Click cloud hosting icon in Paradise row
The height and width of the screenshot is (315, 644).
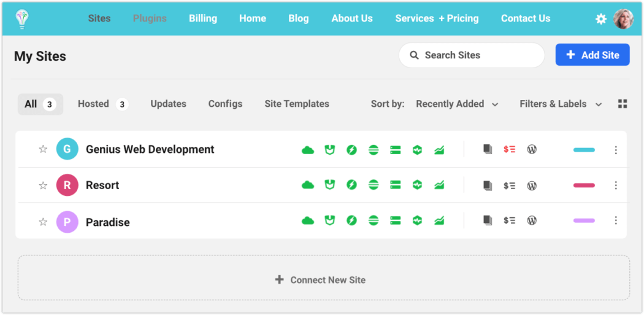point(308,221)
